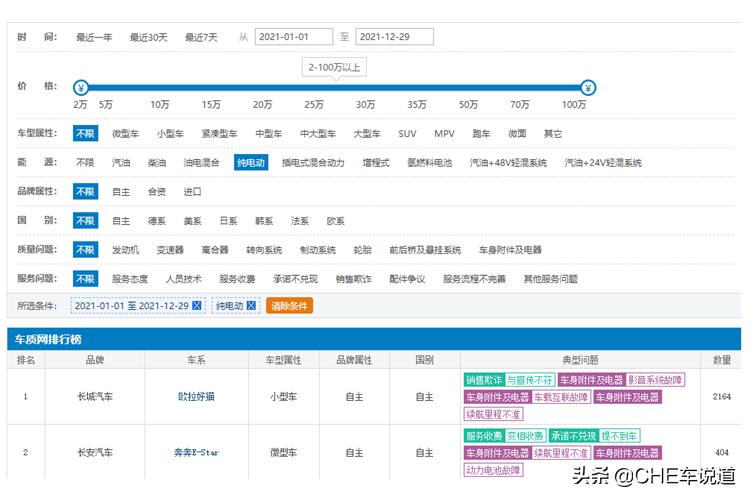Click the right price slider handle
This screenshot has width=750, height=500.
point(588,88)
